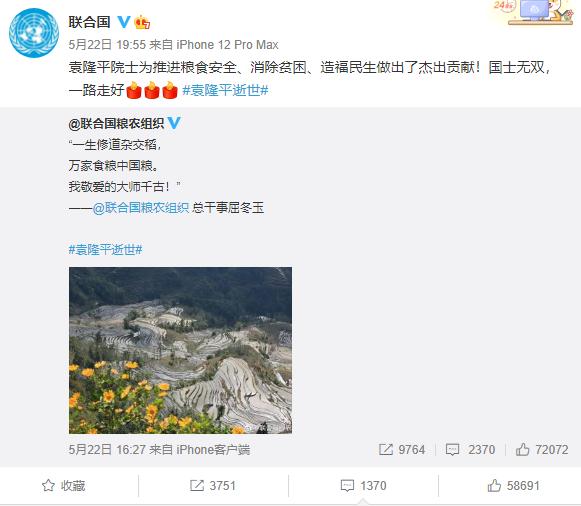The width and height of the screenshot is (581, 506).
Task: Open the 联合国 account name
Action: tap(89, 22)
